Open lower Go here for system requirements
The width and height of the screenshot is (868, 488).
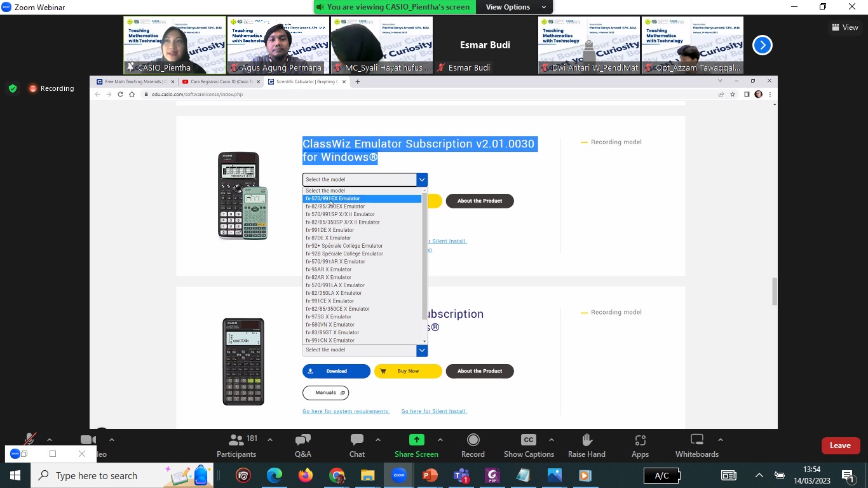pos(346,411)
